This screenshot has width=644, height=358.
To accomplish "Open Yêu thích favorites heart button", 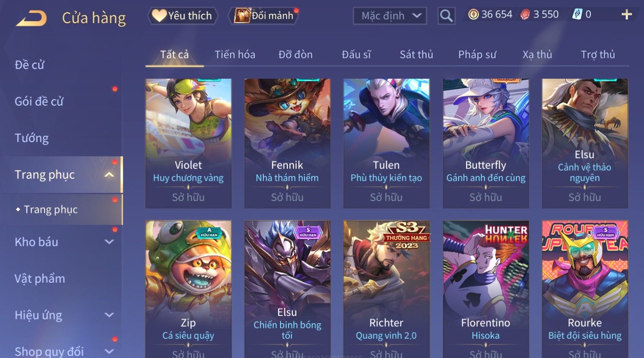I will [x=183, y=16].
